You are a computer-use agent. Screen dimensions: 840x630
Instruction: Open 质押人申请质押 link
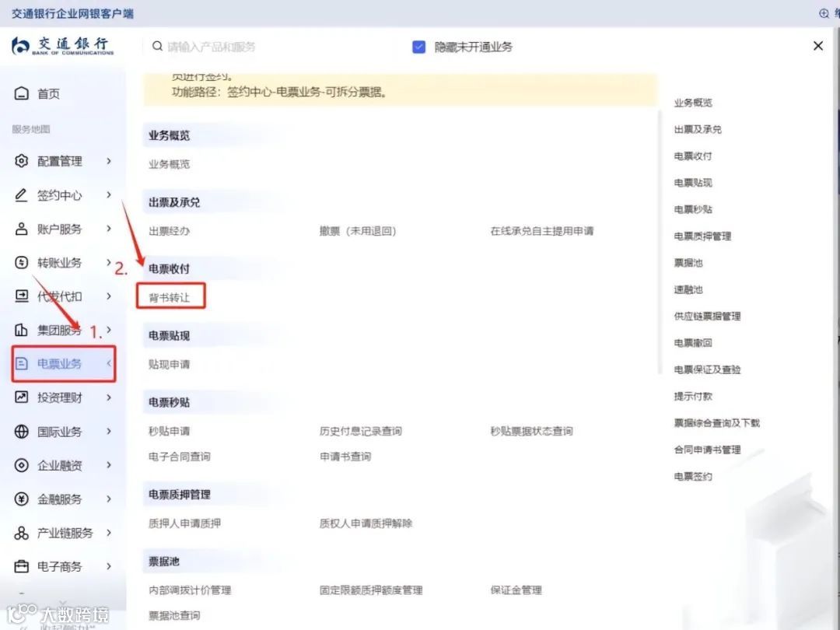tap(185, 523)
